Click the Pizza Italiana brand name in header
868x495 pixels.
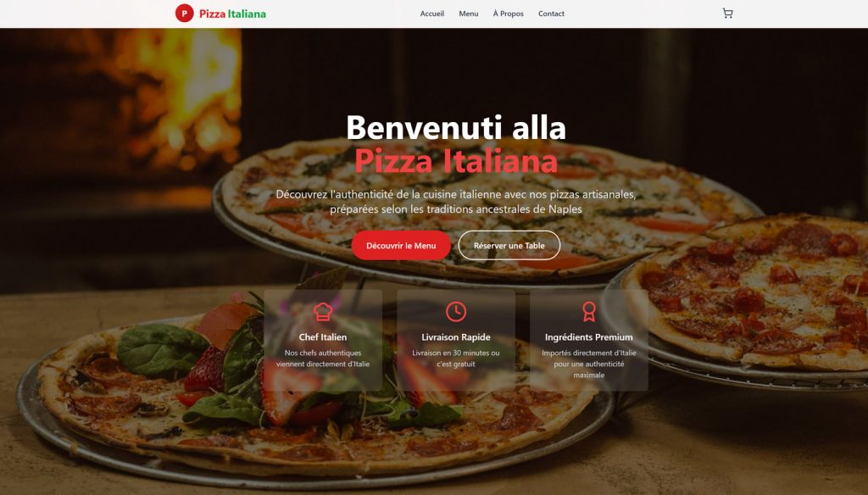click(x=232, y=14)
